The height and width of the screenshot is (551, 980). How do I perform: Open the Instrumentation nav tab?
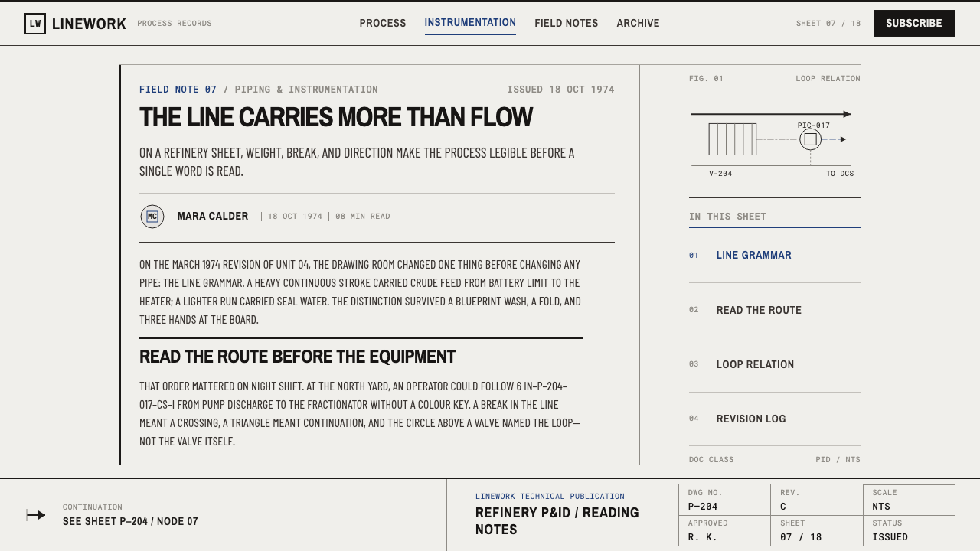tap(470, 23)
